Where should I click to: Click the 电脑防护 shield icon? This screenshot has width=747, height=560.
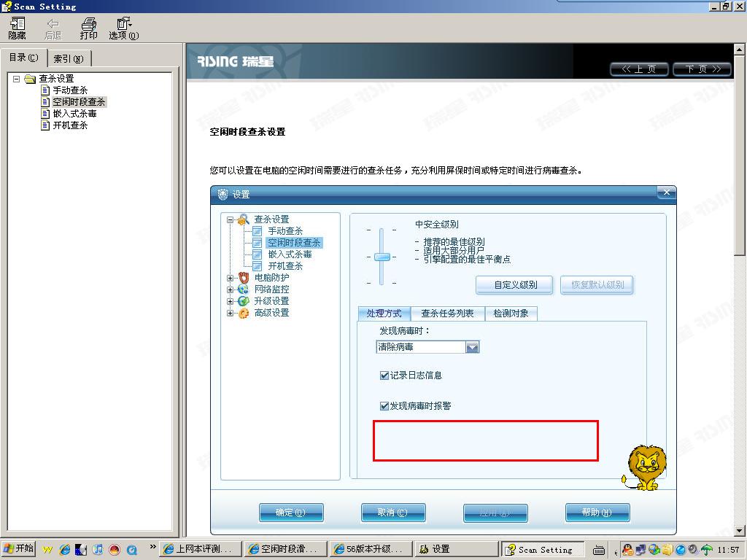[x=244, y=278]
